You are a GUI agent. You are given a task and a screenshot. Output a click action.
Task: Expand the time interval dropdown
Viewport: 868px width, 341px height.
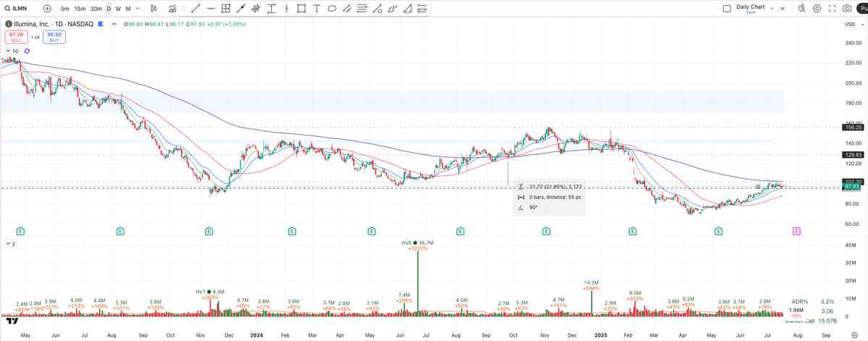click(137, 9)
